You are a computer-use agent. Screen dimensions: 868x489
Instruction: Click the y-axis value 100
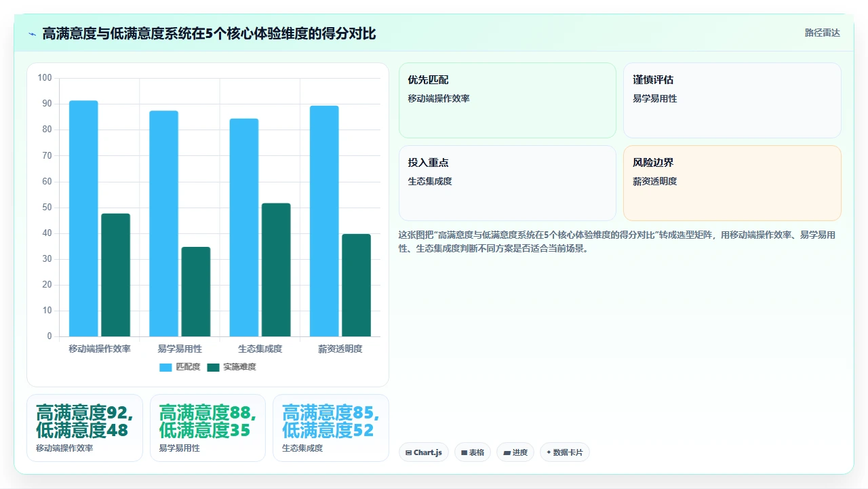tap(45, 78)
